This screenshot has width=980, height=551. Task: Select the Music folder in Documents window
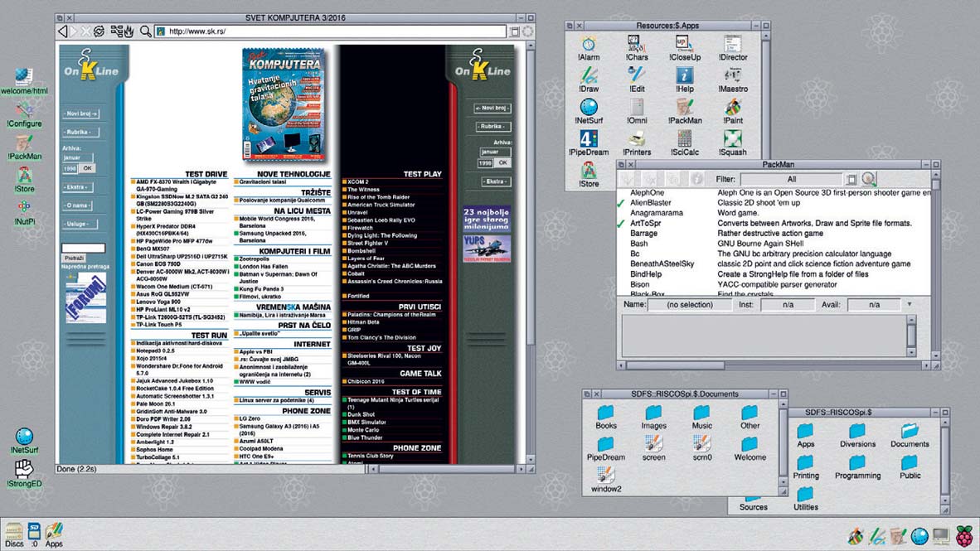(701, 418)
